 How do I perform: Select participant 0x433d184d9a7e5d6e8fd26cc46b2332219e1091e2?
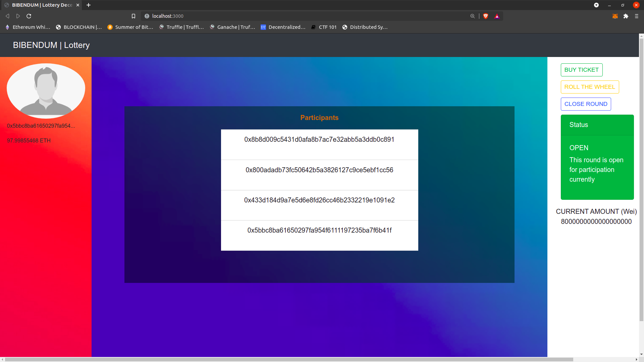click(x=319, y=205)
